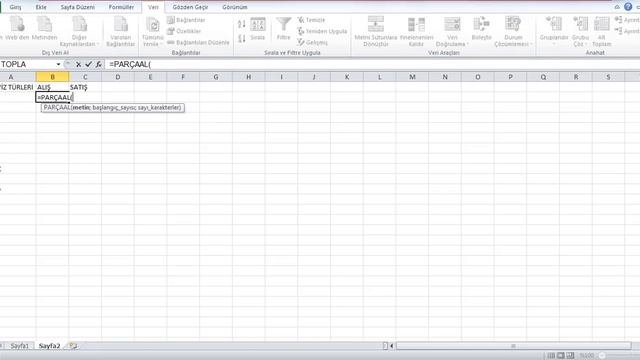Click the Metinden import icon

pyautogui.click(x=44, y=28)
